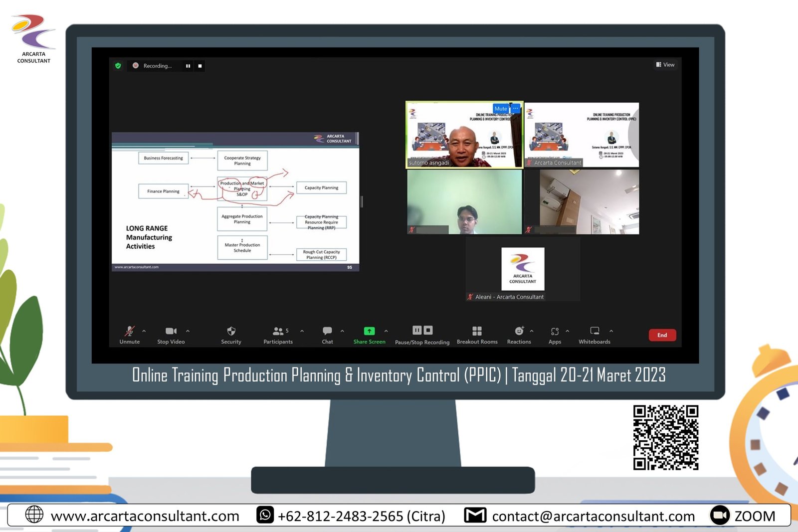Click the green Share Screen icon
The image size is (798, 532).
tap(369, 331)
